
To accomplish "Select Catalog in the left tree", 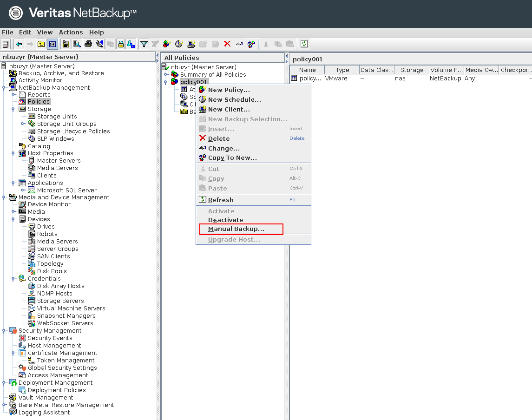I will [x=39, y=146].
